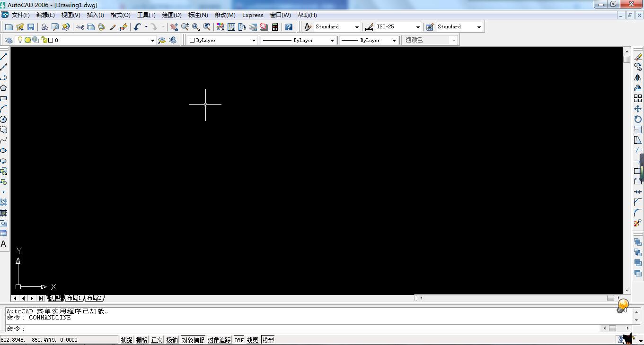Click the Cut scissors icon
This screenshot has height=345, width=644.
[80, 27]
